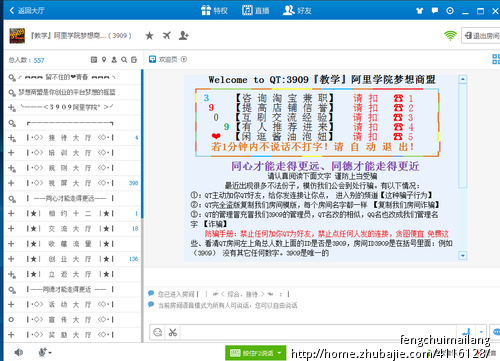This screenshot has height=361, width=500.
Task: Toggle the speaker volume icon
Action: [19, 352]
